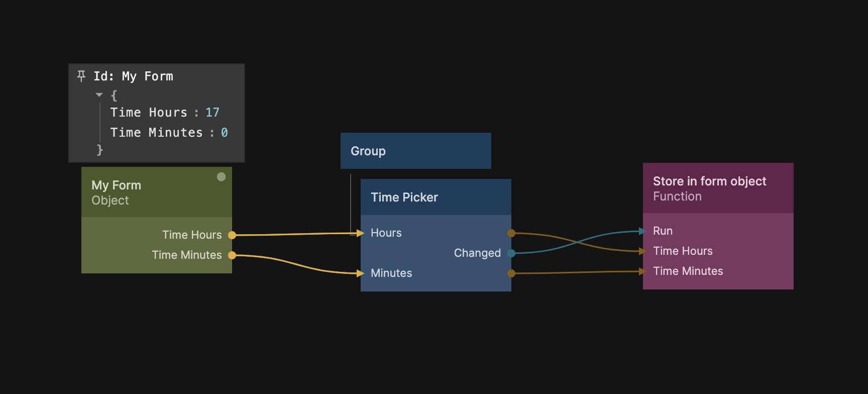
Task: Click the Id: My Form inspector title
Action: [x=133, y=76]
